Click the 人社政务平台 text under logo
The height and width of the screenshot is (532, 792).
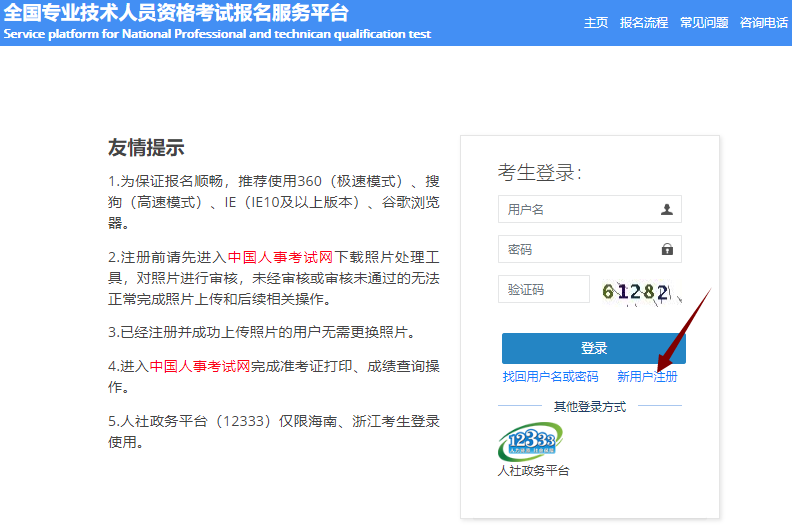pyautogui.click(x=533, y=470)
